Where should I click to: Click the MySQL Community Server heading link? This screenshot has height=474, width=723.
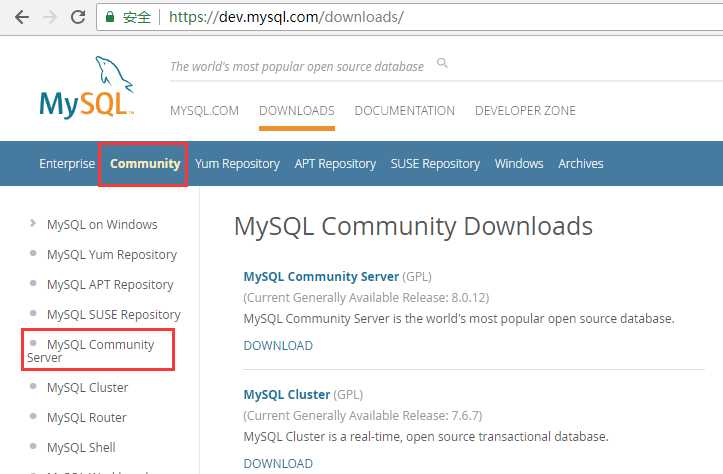(321, 276)
